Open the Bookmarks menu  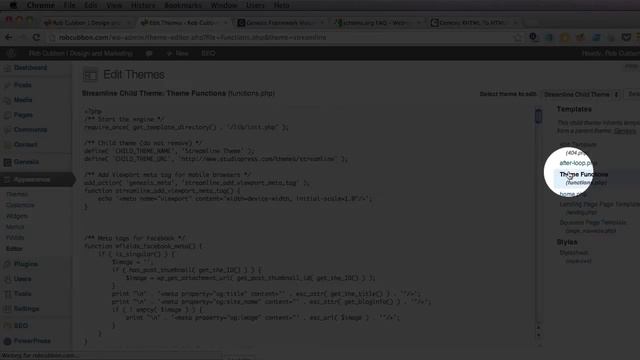(183, 5)
